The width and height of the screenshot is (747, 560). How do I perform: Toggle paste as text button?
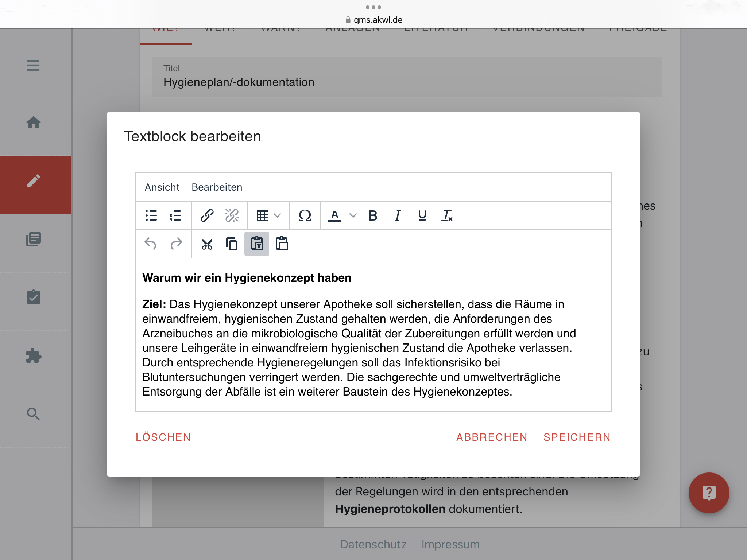(257, 244)
